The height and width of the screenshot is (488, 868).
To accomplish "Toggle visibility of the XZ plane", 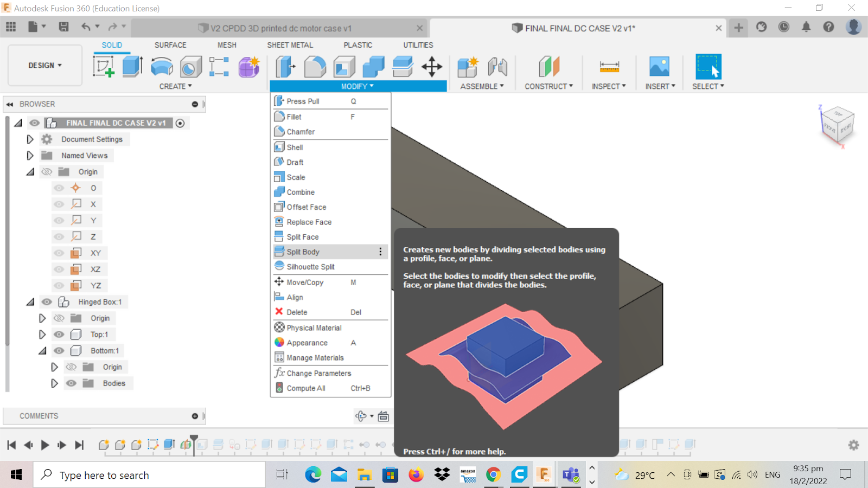I will point(59,269).
